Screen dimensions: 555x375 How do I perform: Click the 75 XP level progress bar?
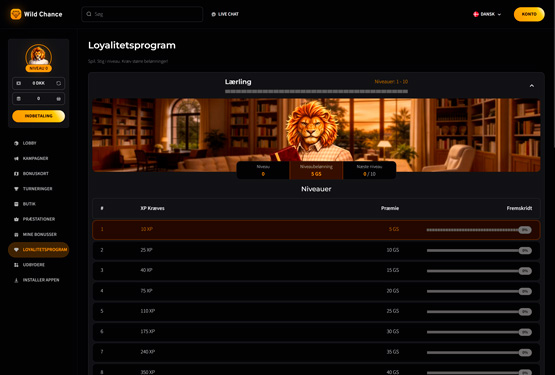[x=479, y=291]
